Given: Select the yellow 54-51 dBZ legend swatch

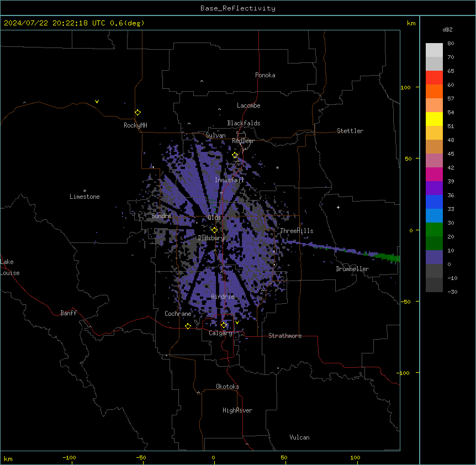Looking at the screenshot, I should [434, 119].
